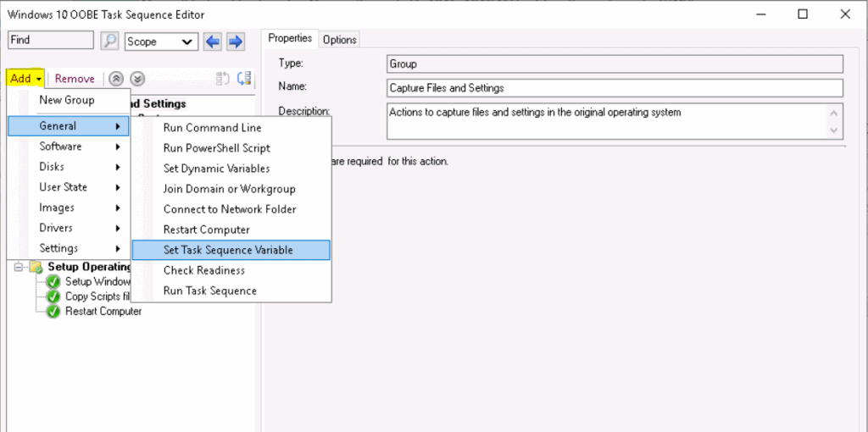This screenshot has width=868, height=432.
Task: Click inside the Find text field
Action: coord(51,41)
